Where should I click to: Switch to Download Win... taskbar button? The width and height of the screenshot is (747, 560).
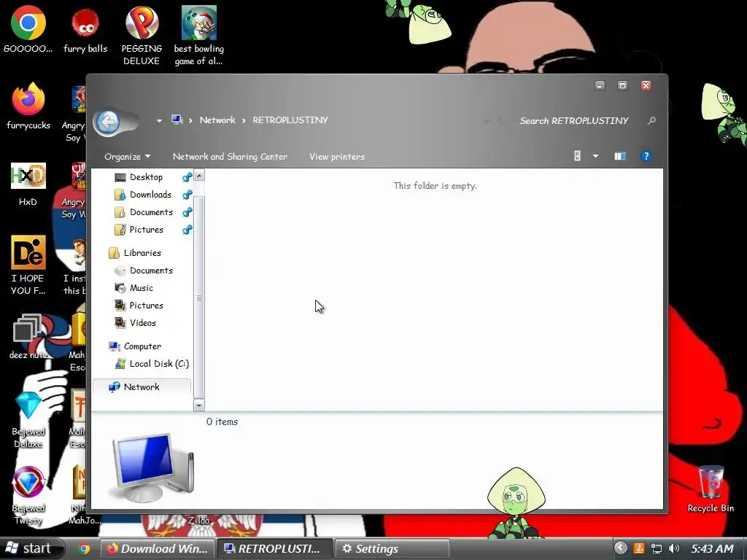pyautogui.click(x=158, y=548)
